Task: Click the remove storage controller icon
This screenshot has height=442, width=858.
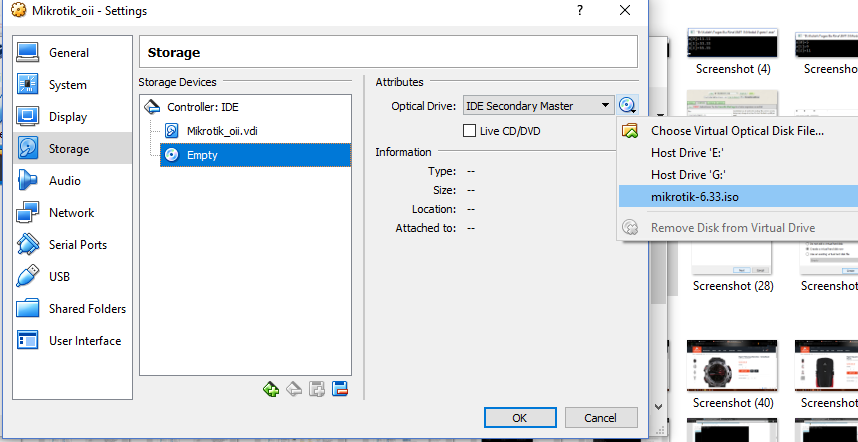Action: coord(294,389)
